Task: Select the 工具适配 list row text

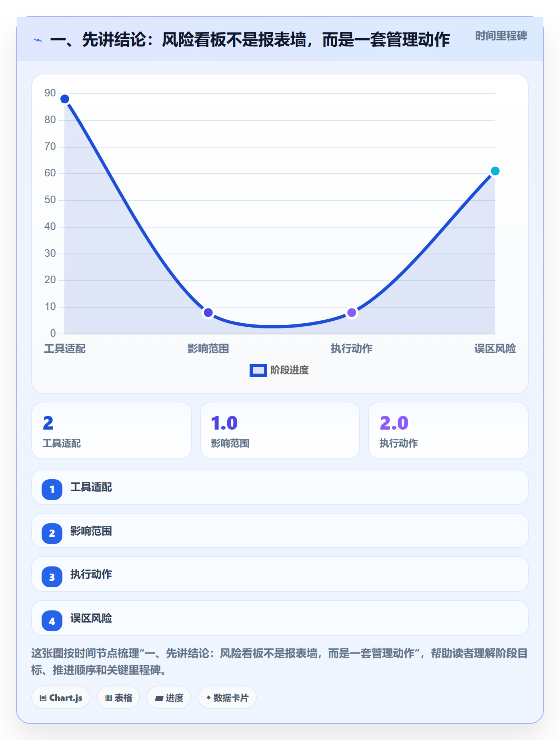Action: click(x=91, y=487)
